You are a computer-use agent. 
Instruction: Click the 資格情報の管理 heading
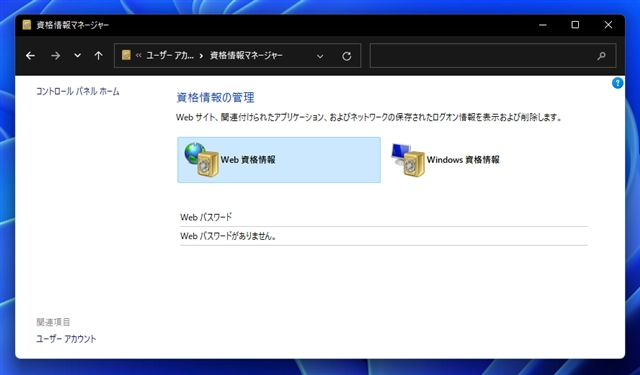[216, 98]
